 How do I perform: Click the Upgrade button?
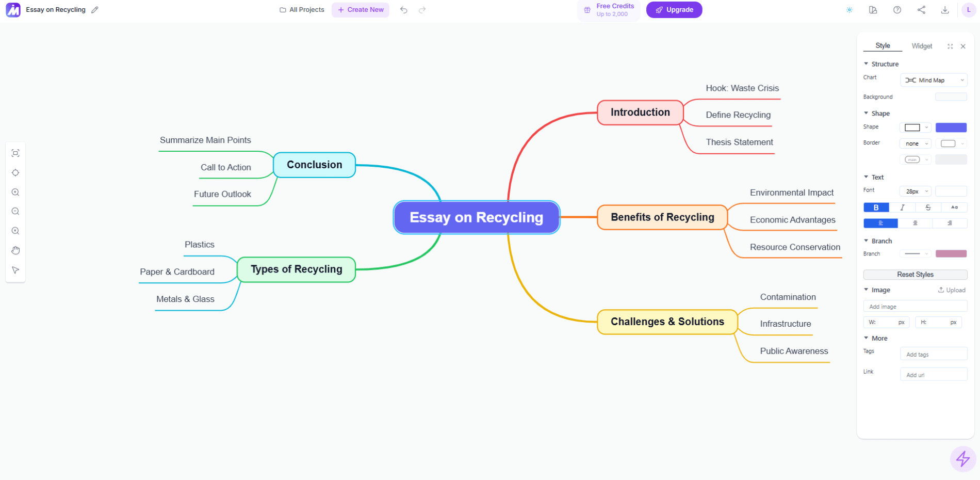coord(674,9)
